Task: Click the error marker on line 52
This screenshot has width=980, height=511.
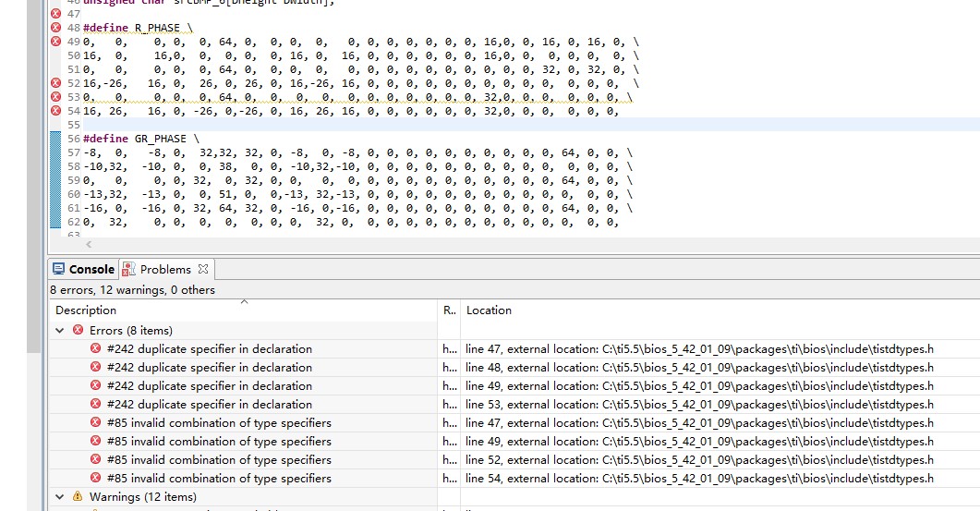Action: (55, 83)
